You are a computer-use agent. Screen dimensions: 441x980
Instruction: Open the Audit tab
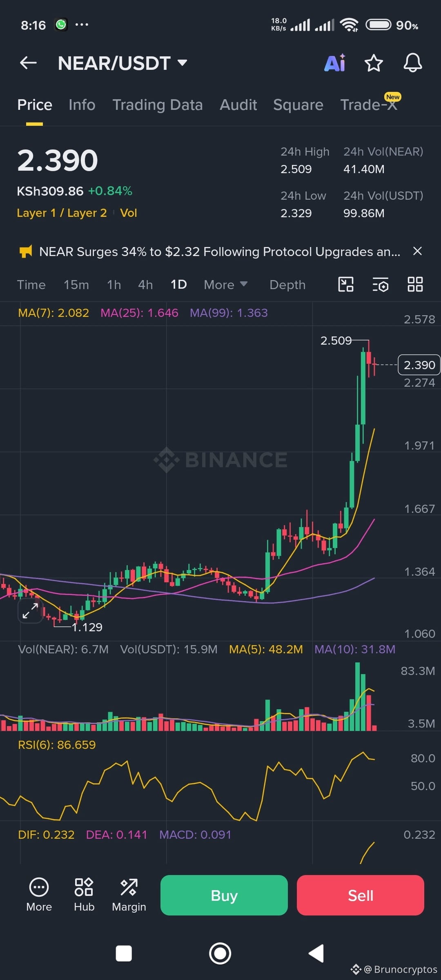pyautogui.click(x=238, y=105)
